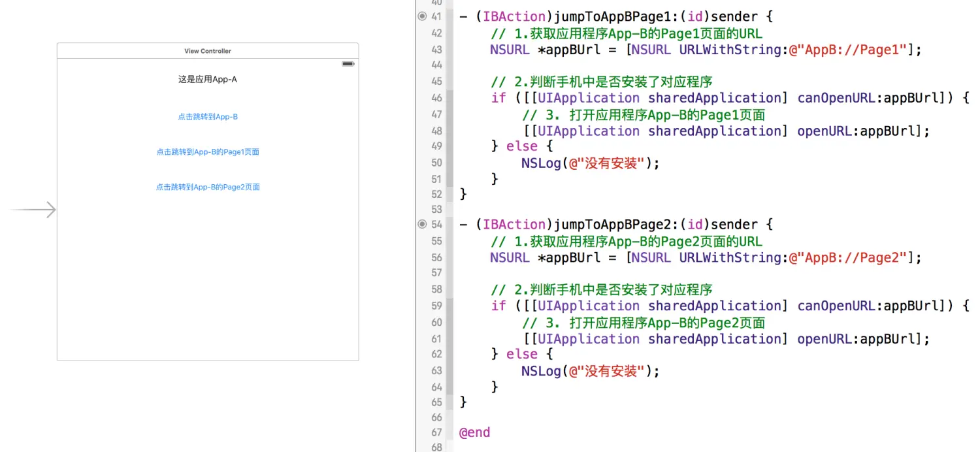The height and width of the screenshot is (452, 980).
Task: Click the View Controller title bar
Action: pos(208,51)
